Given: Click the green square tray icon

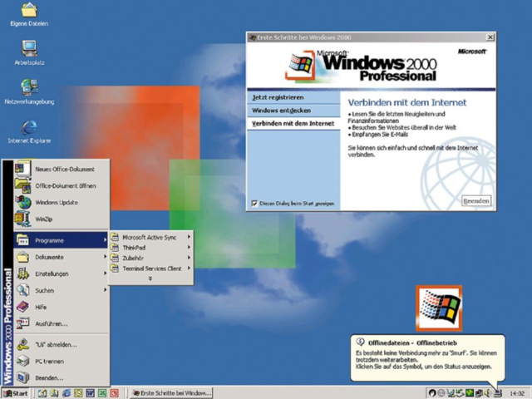Looking at the screenshot, I should [470, 393].
